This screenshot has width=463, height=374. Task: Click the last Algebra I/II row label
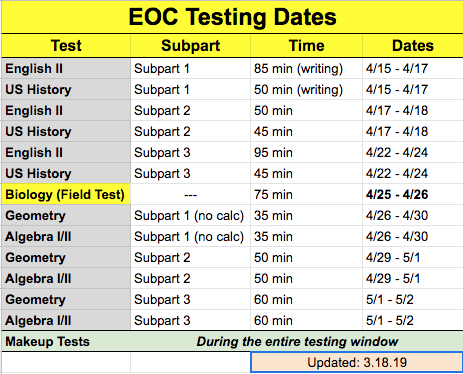pos(66,320)
